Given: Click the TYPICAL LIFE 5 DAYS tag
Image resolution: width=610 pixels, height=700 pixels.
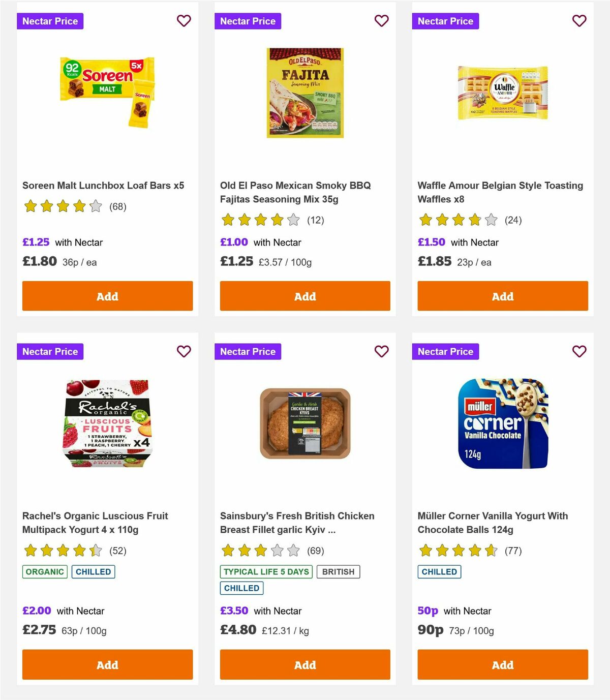Looking at the screenshot, I should click(266, 571).
